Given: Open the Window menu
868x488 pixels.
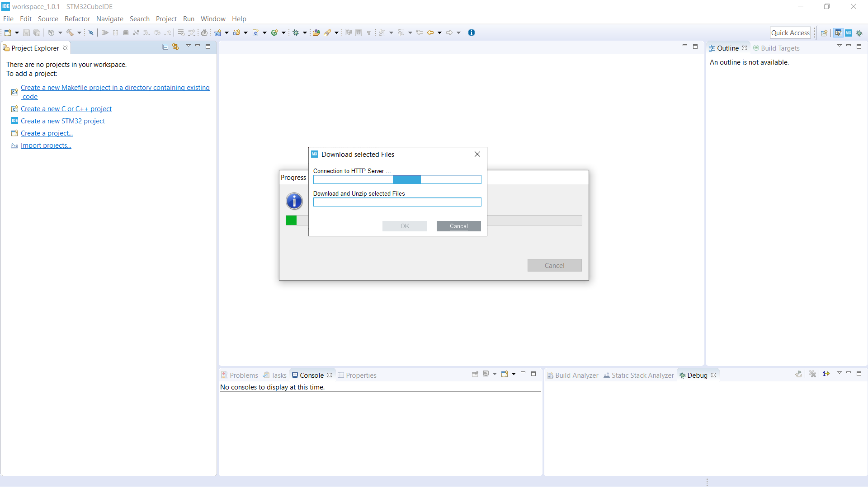Looking at the screenshot, I should pyautogui.click(x=212, y=19).
